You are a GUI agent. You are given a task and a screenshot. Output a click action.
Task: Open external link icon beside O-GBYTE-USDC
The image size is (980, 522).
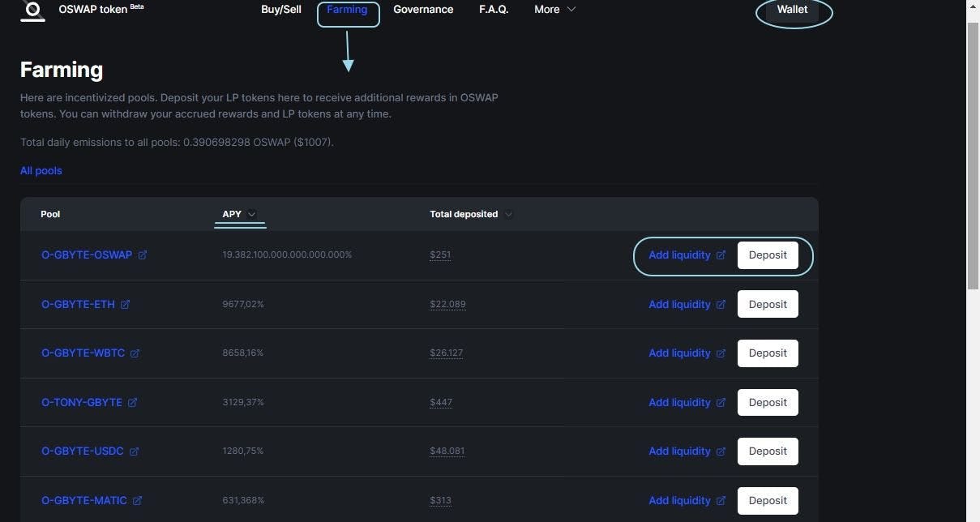click(135, 451)
